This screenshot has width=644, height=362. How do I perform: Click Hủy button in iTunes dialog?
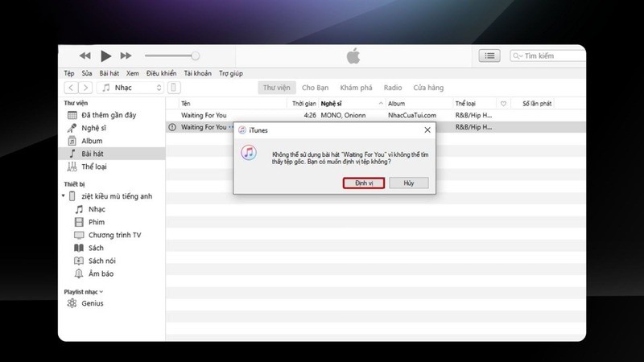(x=409, y=183)
